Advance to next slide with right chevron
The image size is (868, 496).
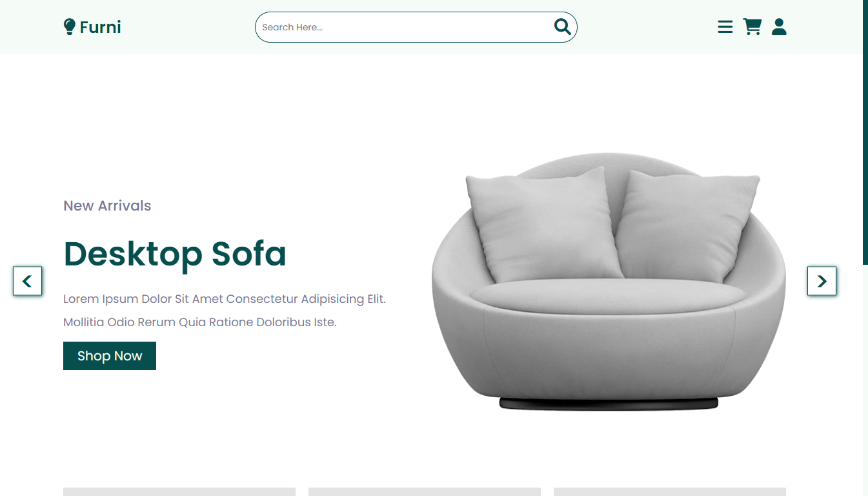(822, 281)
